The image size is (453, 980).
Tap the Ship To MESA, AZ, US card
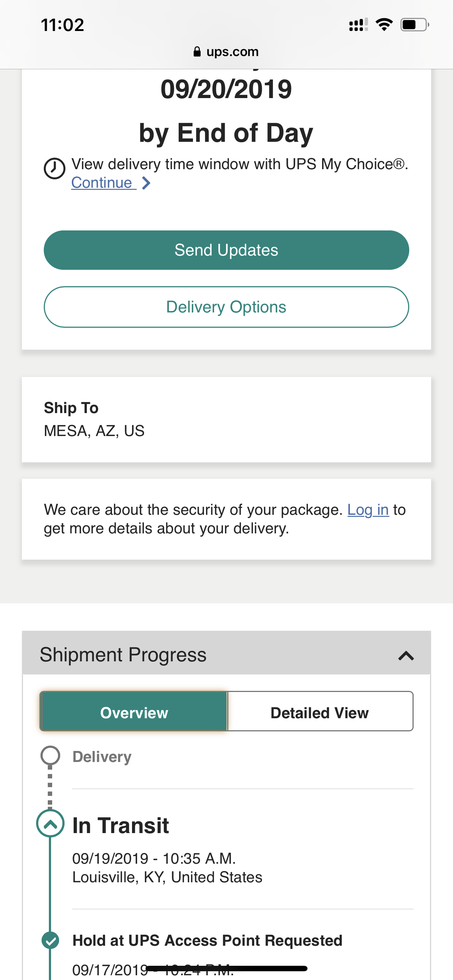(226, 420)
